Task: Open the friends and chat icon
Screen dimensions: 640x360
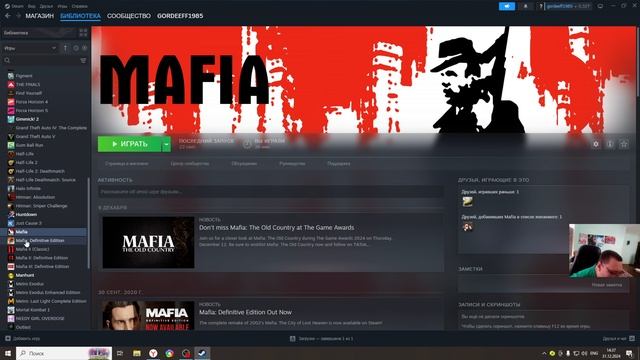Action: [632, 338]
